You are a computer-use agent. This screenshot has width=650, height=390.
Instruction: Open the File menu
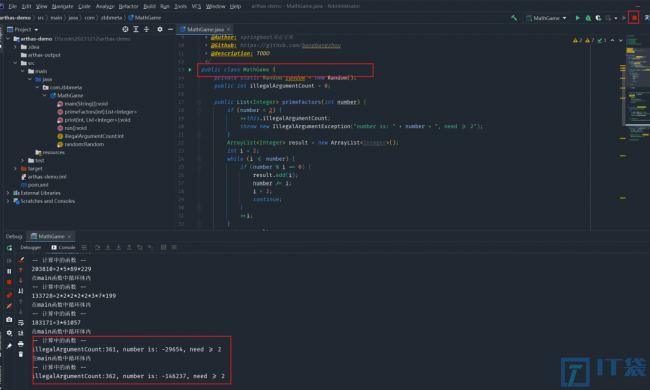pyautogui.click(x=12, y=6)
